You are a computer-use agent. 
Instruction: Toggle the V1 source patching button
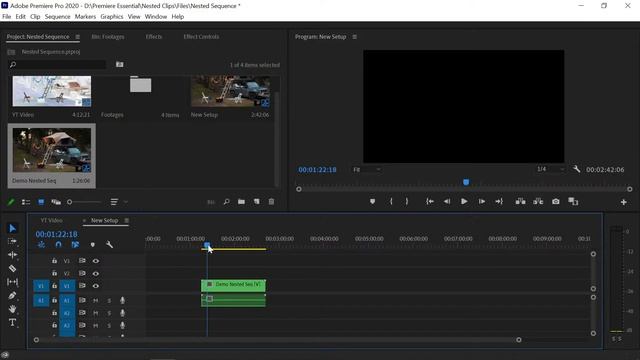(41, 286)
